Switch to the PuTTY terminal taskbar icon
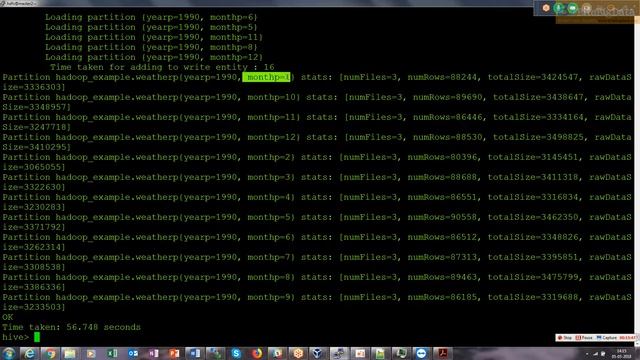Viewport: 640px width, 360px height. pos(339,353)
